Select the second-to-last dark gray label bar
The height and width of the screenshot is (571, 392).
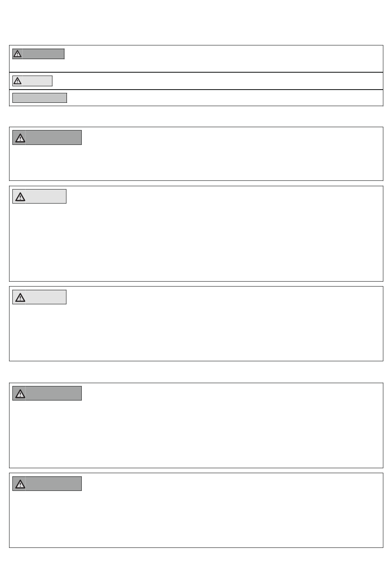click(x=47, y=393)
